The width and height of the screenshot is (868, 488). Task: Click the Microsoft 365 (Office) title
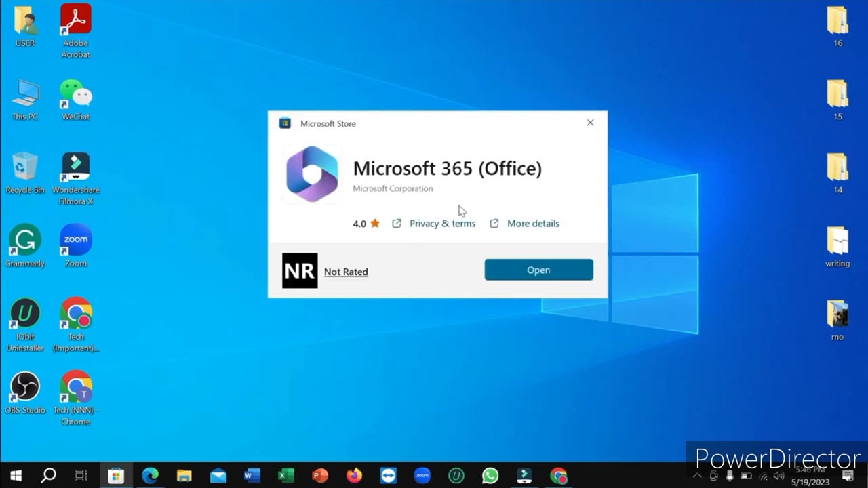[x=448, y=168]
